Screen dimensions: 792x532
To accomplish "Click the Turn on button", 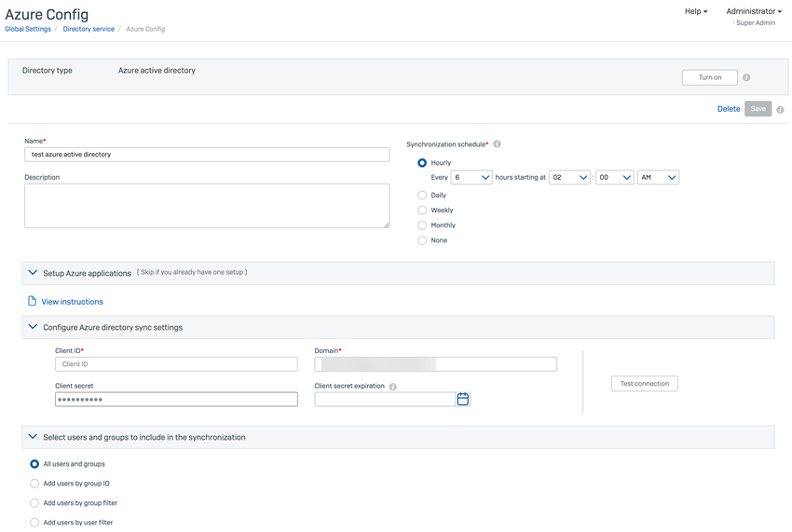I will tap(710, 77).
